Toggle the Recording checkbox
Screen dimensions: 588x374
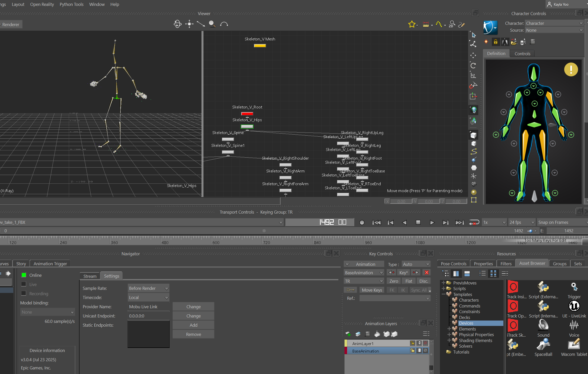(x=24, y=293)
